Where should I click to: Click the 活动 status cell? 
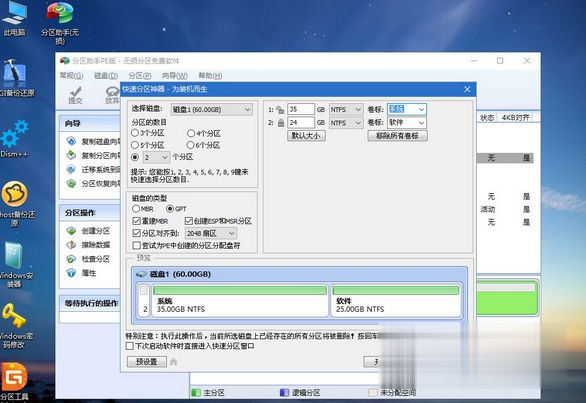pos(488,209)
